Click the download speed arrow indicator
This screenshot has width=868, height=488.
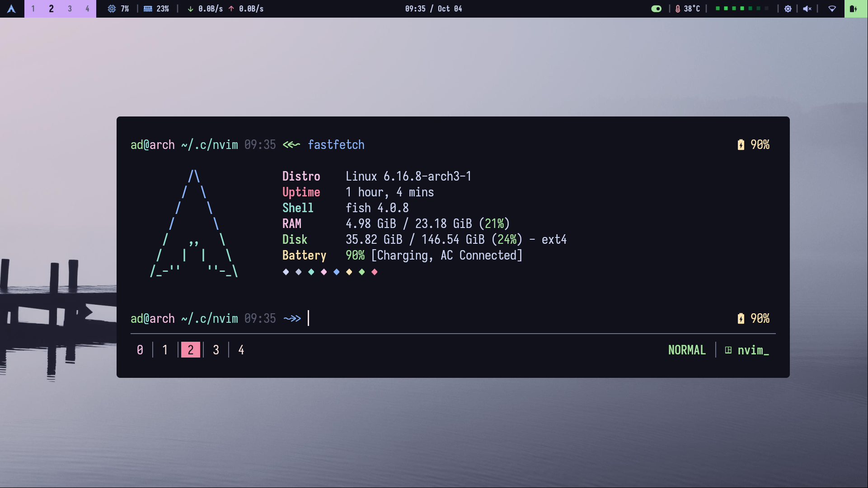pyautogui.click(x=190, y=9)
